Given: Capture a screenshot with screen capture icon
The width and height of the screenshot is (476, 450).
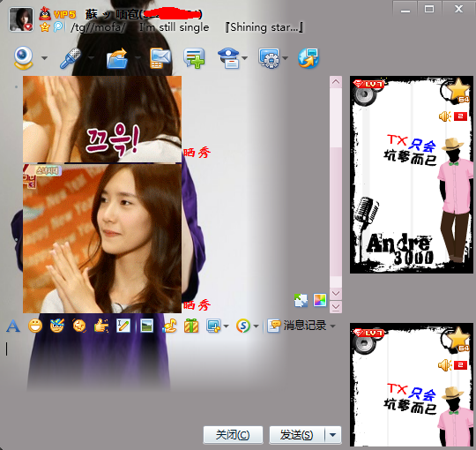Looking at the screenshot, I should 213,326.
